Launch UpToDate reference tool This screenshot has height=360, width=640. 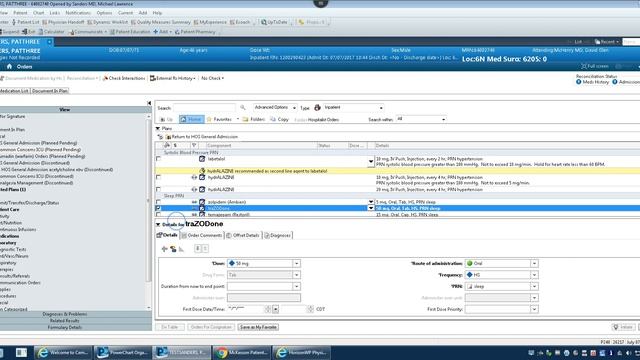click(x=274, y=22)
